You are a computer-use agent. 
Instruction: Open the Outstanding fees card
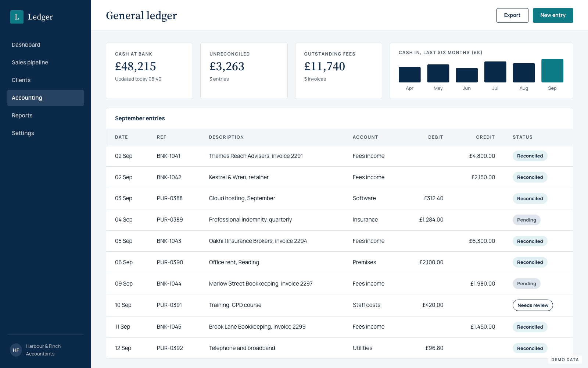338,71
